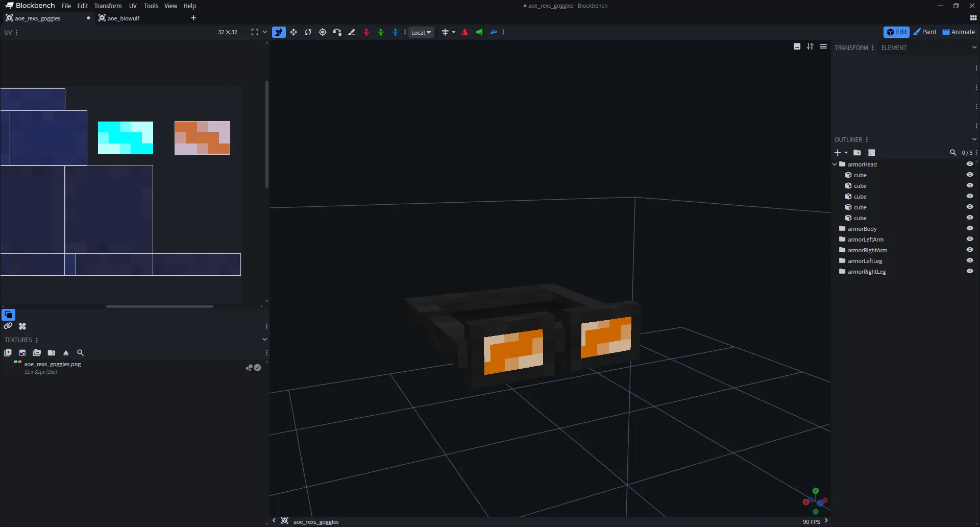Hide the armorLeftLeg group
Screen dimensions: 980x527
(x=970, y=260)
